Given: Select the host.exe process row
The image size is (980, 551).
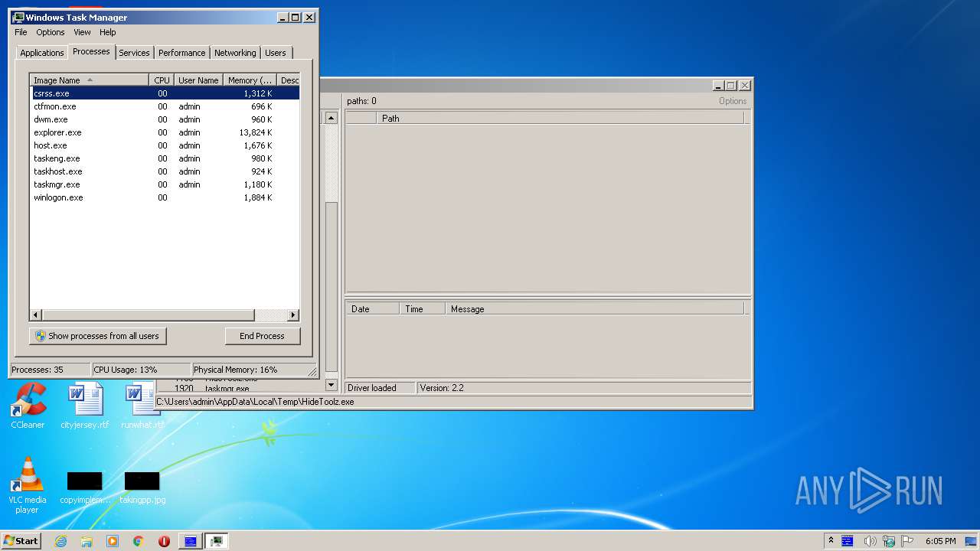Looking at the screenshot, I should pos(165,145).
